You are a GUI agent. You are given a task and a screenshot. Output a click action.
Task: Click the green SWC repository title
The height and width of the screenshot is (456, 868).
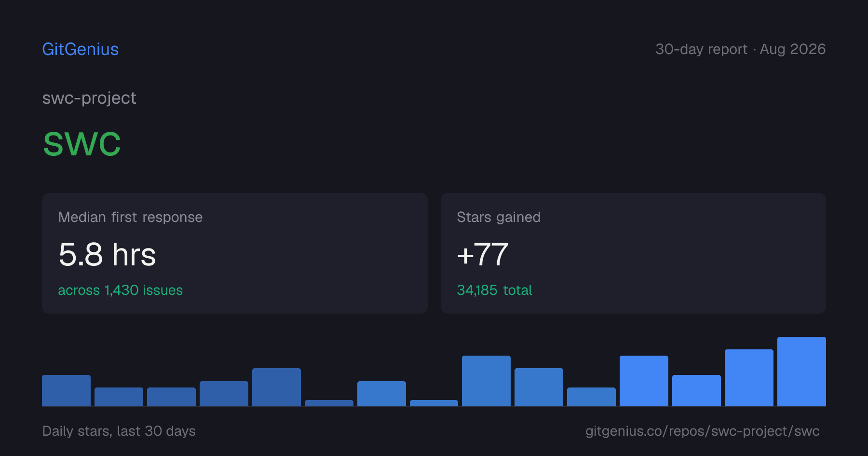[82, 144]
